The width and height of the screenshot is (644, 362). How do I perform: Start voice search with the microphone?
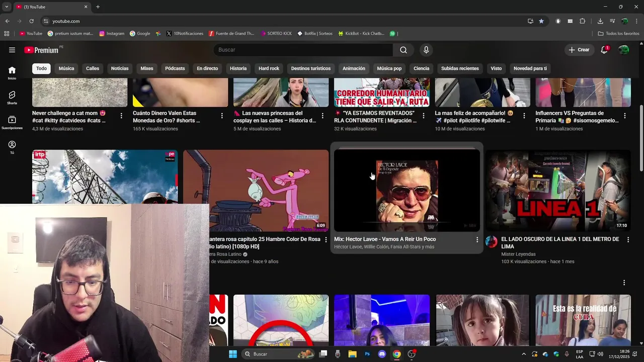point(426,50)
